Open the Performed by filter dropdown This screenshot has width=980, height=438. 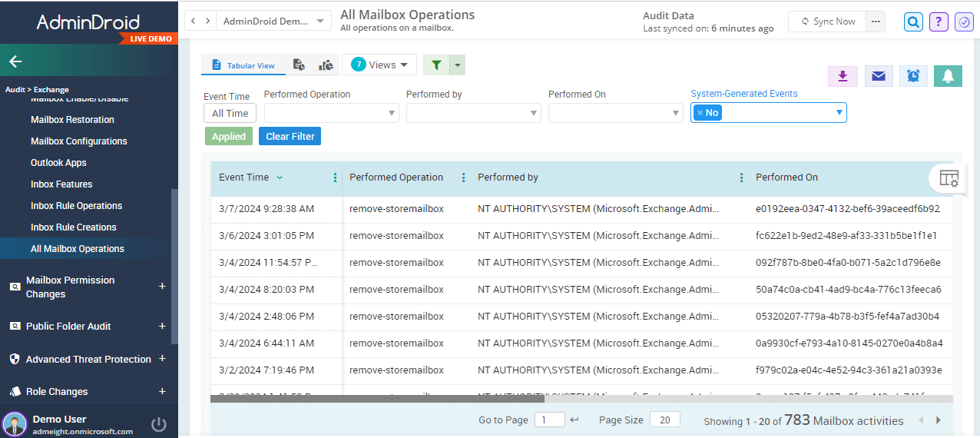click(473, 113)
